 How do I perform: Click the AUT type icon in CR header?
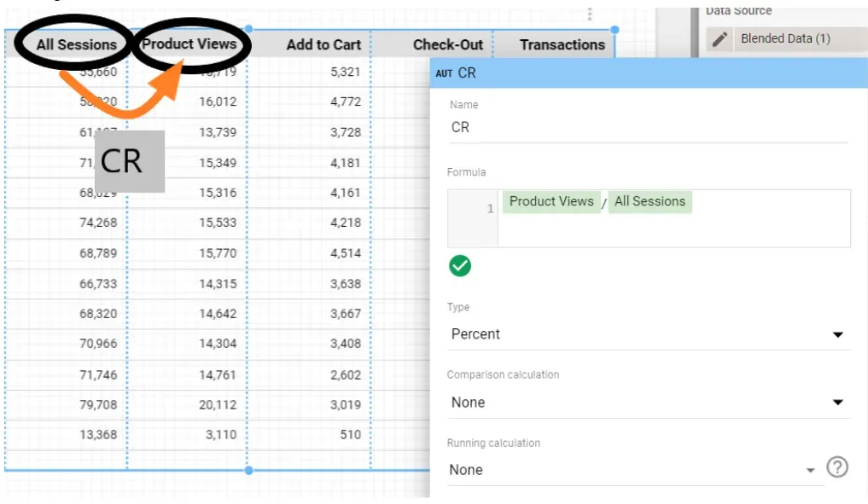pos(444,73)
